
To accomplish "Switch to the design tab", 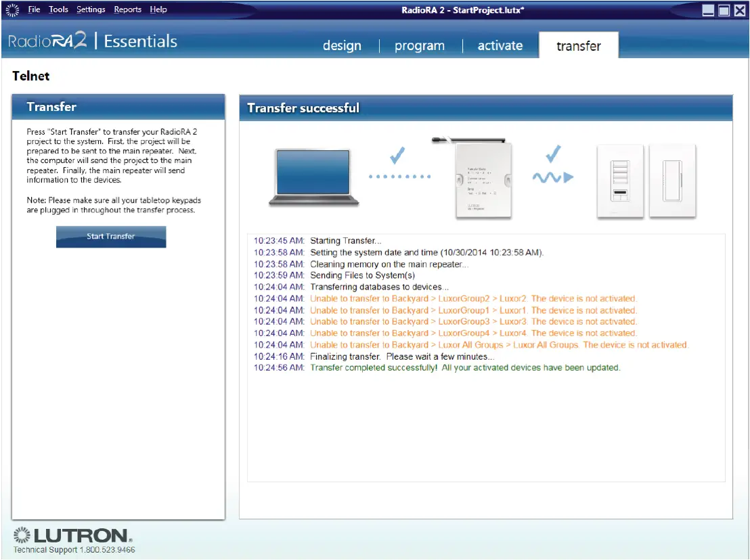I will (x=342, y=46).
